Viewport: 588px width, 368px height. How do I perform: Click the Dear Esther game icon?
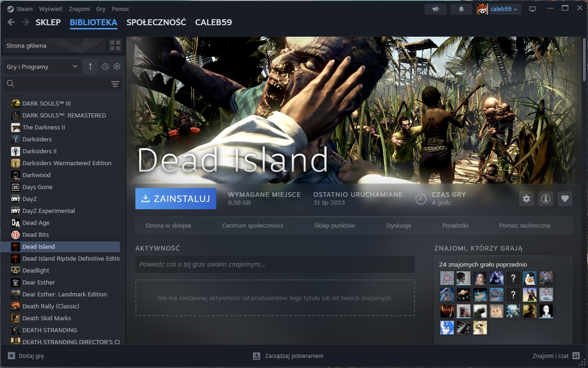click(16, 282)
